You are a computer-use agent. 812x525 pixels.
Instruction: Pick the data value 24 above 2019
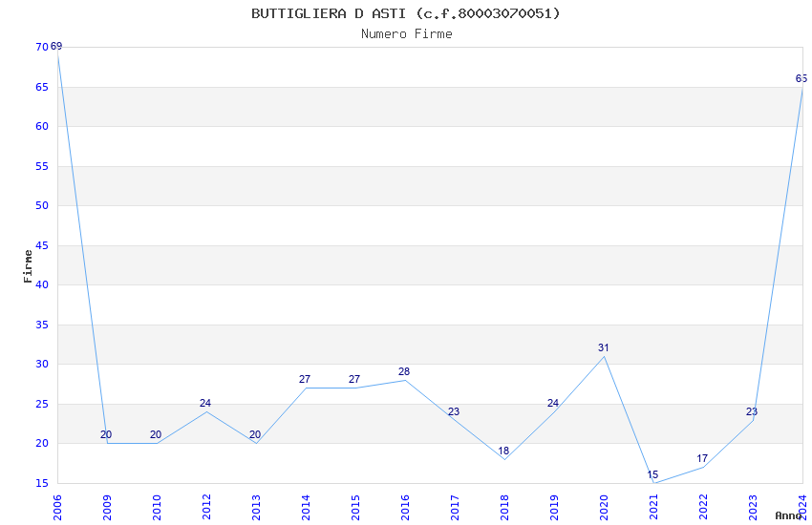click(553, 403)
